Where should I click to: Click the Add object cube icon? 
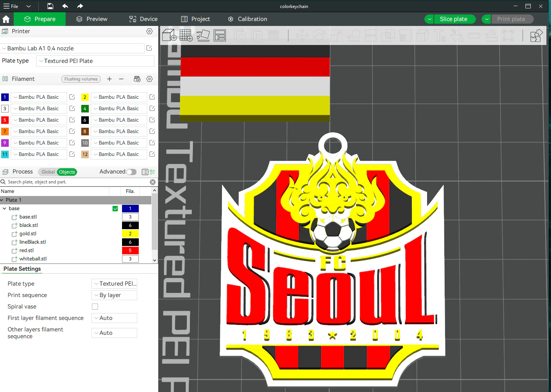169,35
